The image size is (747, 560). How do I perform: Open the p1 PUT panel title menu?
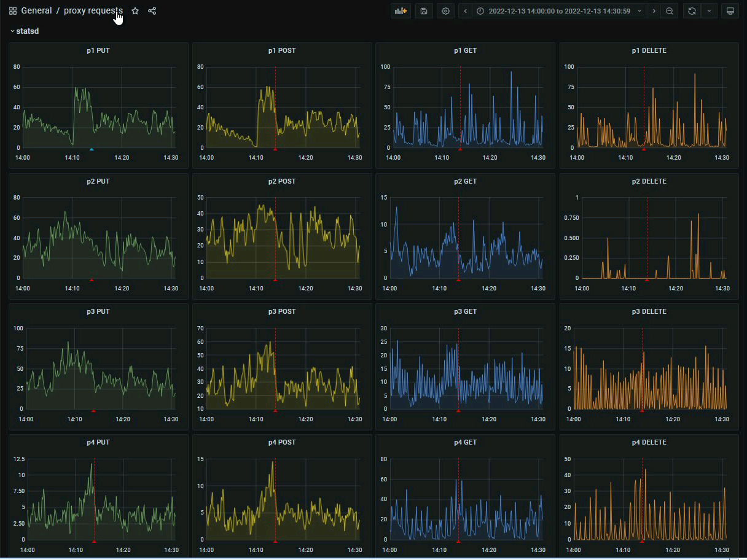pyautogui.click(x=98, y=50)
